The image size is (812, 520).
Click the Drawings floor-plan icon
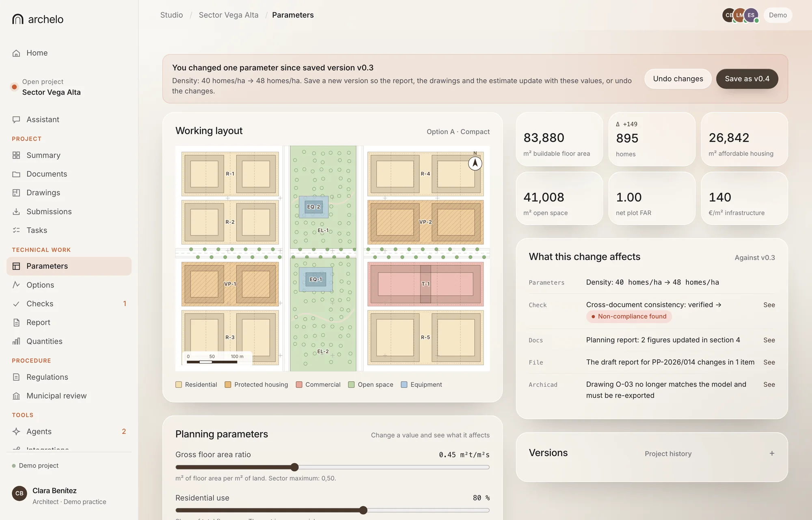pos(16,193)
